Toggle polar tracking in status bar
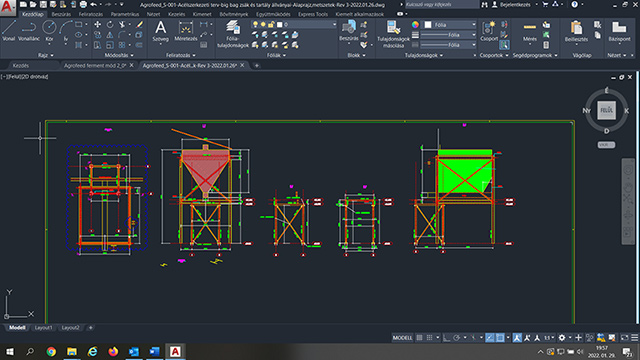 pyautogui.click(x=457, y=338)
